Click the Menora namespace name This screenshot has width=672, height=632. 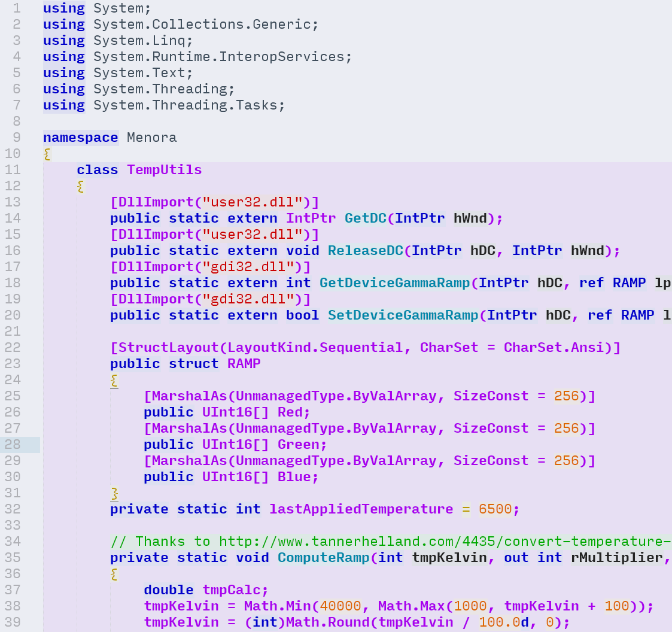[x=151, y=138]
